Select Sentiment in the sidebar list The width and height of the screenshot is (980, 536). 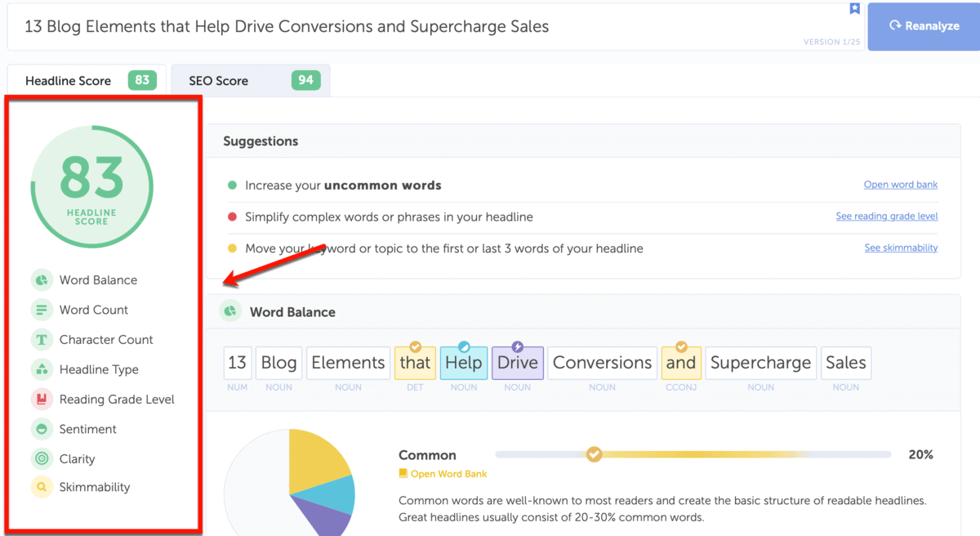(87, 429)
